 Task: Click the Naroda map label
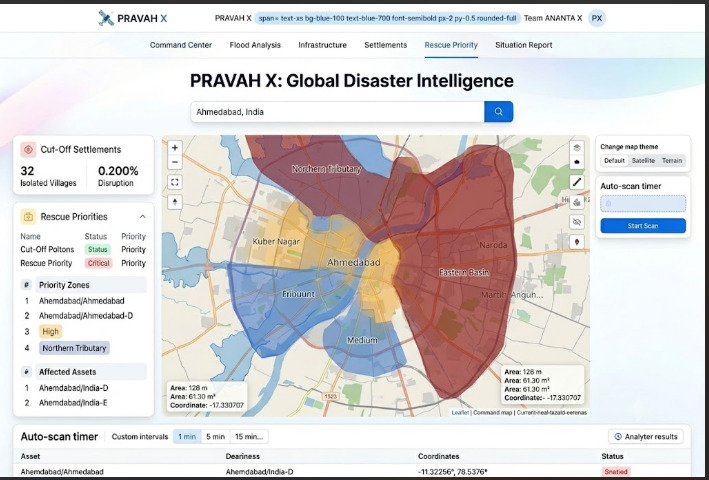[493, 245]
